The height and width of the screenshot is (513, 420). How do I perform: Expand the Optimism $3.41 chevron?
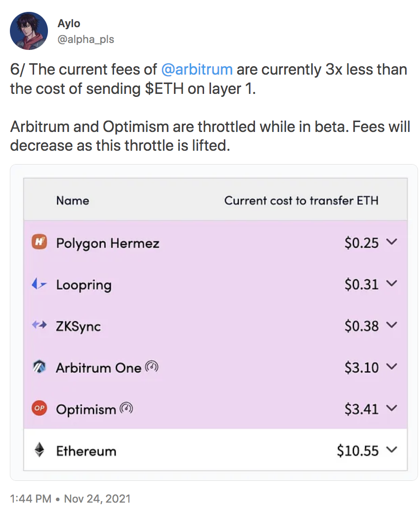(x=391, y=408)
